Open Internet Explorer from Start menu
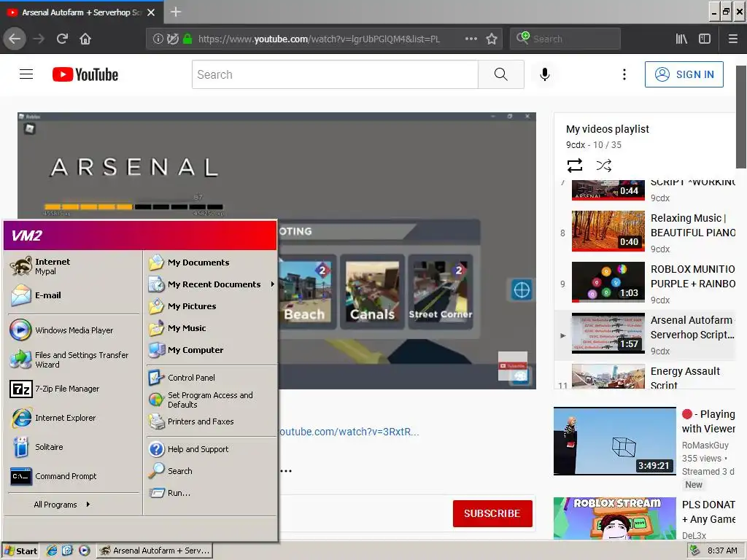747x560 pixels. 74,418
